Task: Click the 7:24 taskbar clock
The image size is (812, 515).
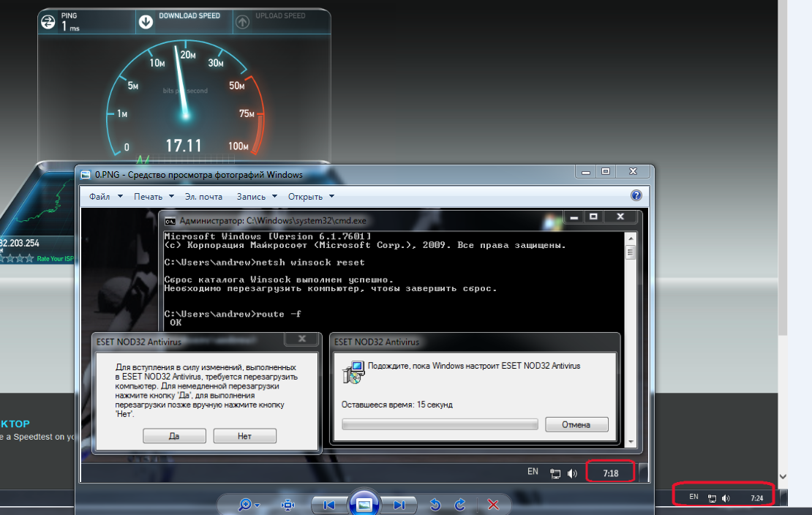Action: 757,498
